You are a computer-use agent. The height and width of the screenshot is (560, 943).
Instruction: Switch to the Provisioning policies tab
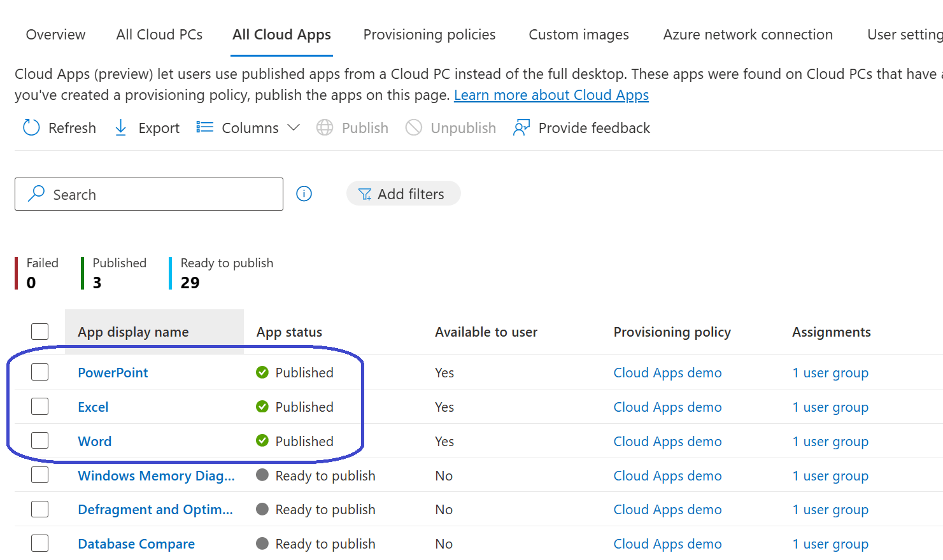[x=429, y=34]
